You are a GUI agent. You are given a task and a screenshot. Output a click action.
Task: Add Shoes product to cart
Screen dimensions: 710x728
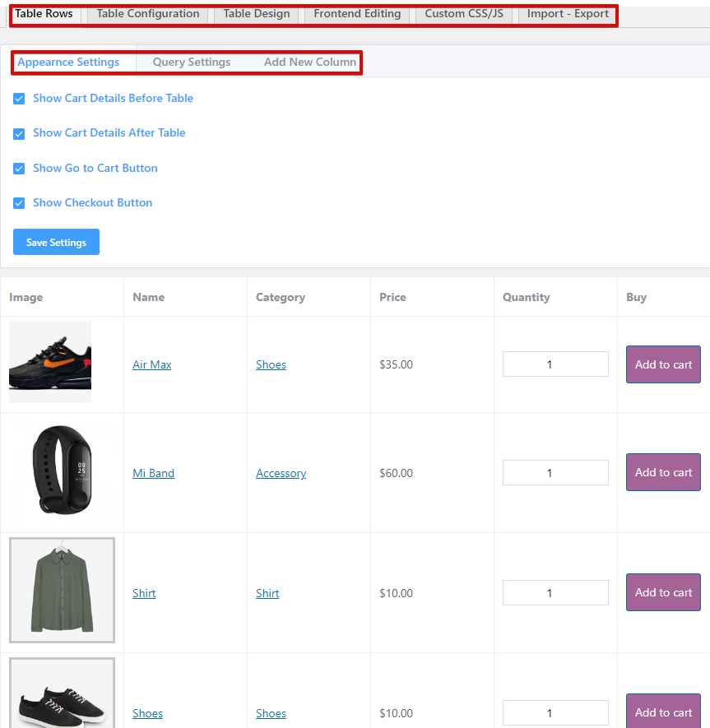[663, 712]
